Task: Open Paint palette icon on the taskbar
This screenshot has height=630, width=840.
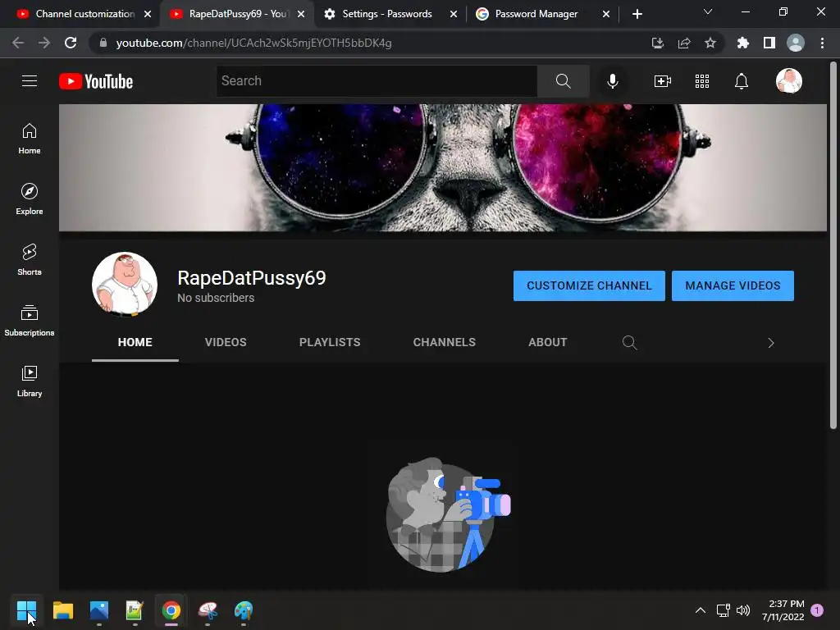Action: click(x=244, y=610)
